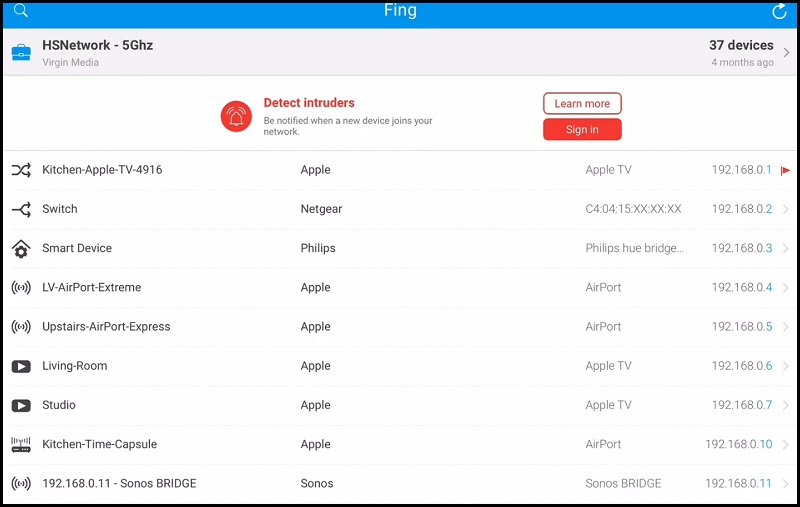Select the Kitchen-Time-Capsule device name

point(99,445)
